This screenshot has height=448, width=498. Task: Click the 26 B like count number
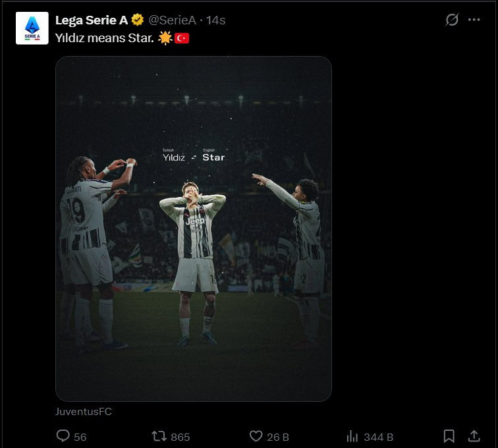click(278, 437)
